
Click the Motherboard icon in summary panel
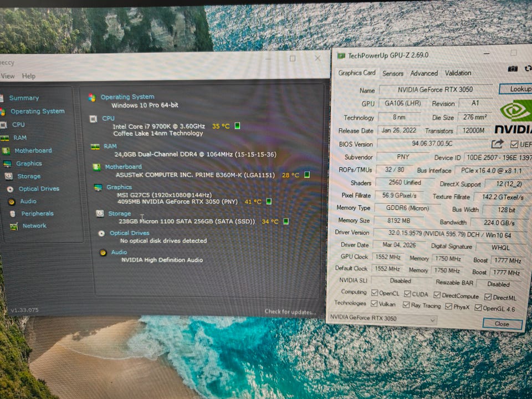pos(96,167)
